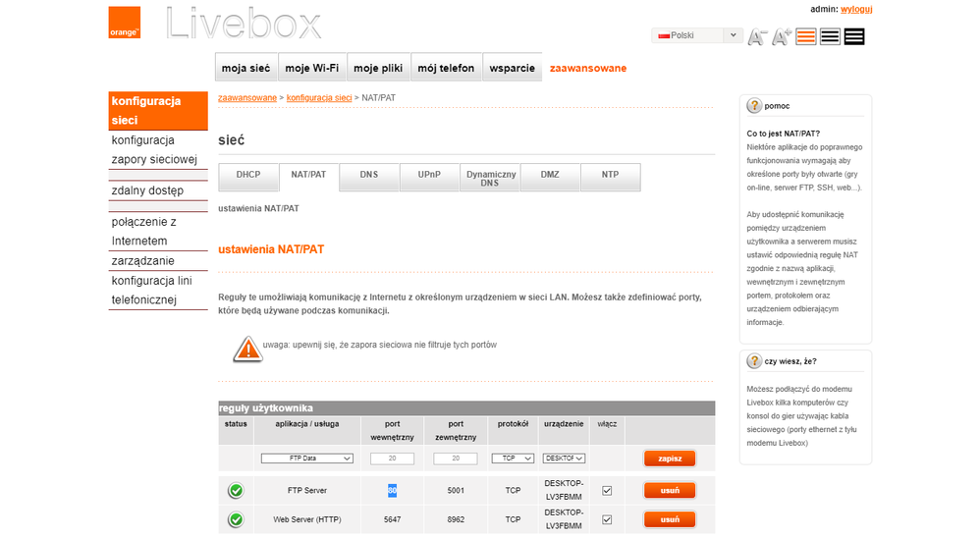Click the wyloguj logout link

(857, 9)
